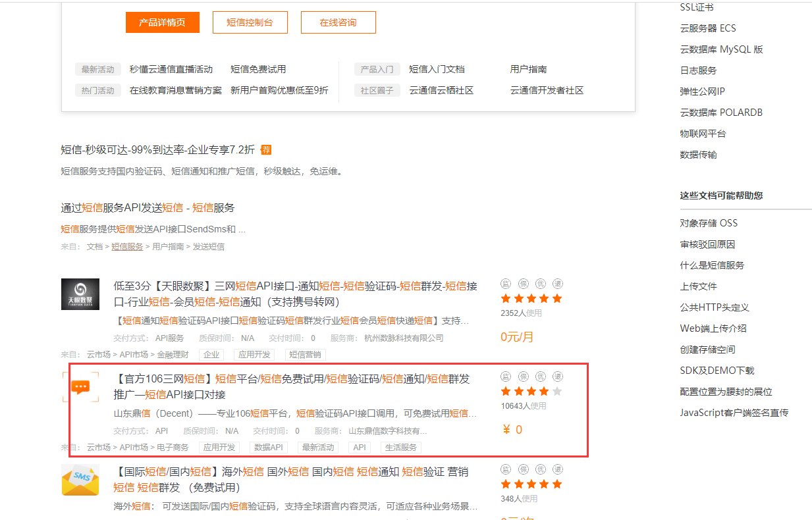Click the 保 badge on 天眼数聚 listing
812x520 pixels.
[523, 284]
